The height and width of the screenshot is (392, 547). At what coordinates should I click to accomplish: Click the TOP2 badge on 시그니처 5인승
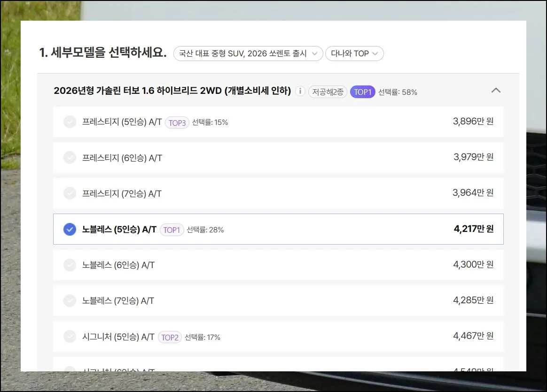tap(170, 337)
